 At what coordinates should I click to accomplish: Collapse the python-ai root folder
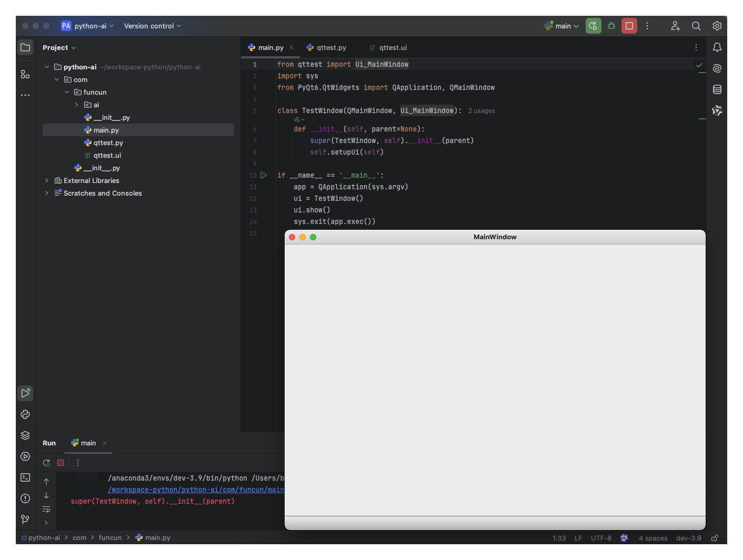click(47, 67)
